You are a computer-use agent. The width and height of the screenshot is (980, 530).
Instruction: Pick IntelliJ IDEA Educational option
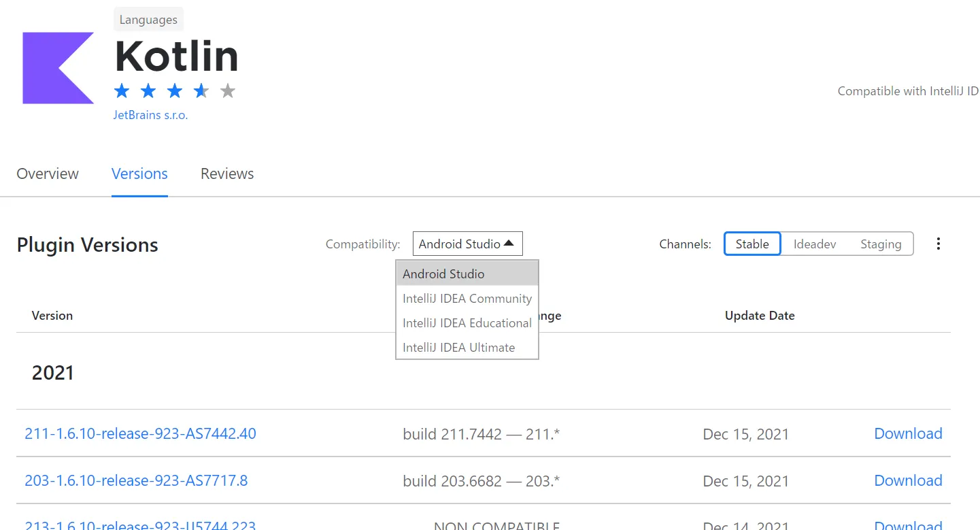pos(467,323)
